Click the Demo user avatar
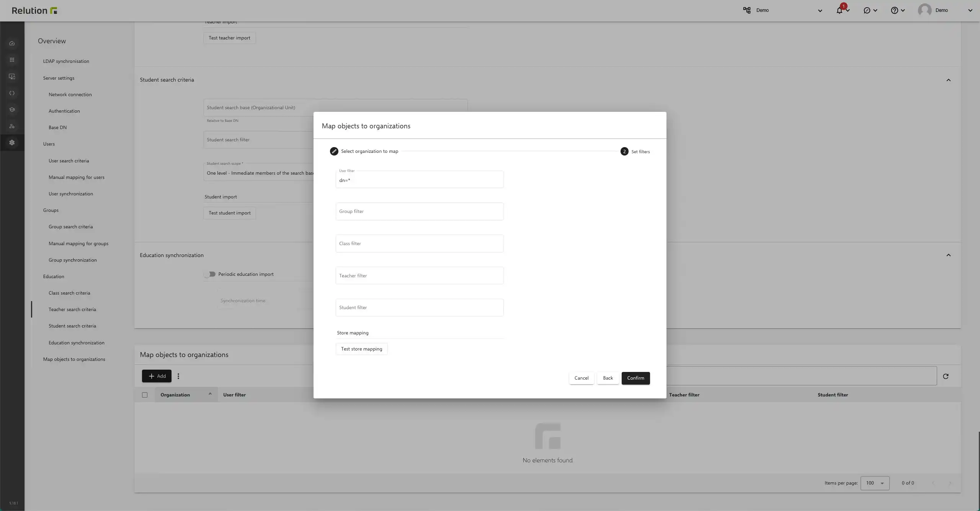The height and width of the screenshot is (511, 980). point(924,10)
